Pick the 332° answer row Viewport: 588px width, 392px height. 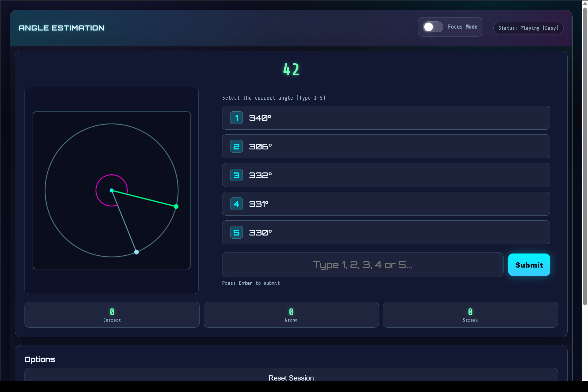tap(386, 175)
